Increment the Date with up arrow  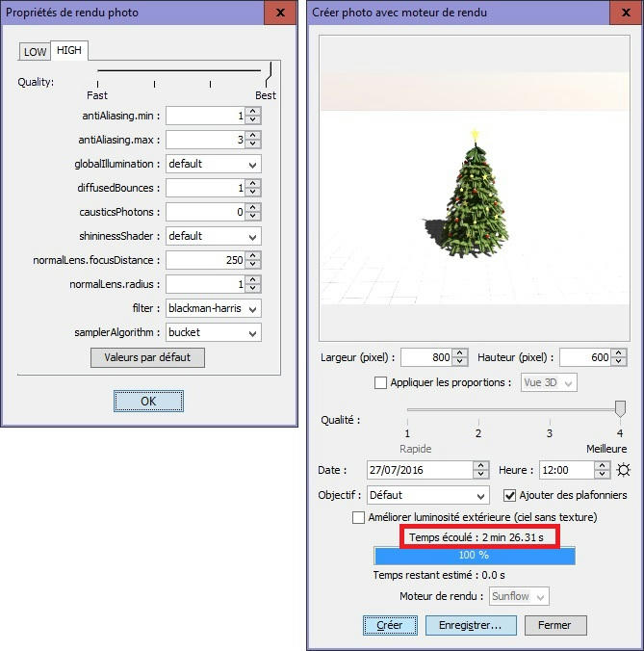point(480,466)
